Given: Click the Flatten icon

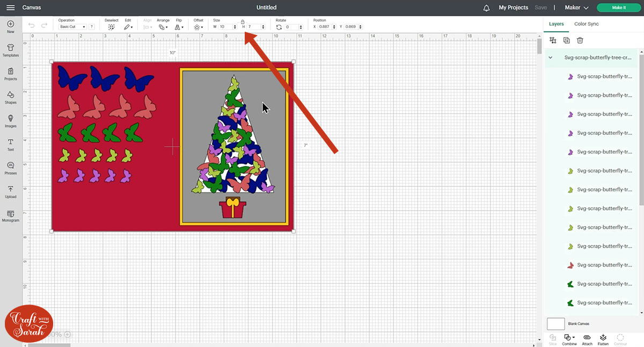Looking at the screenshot, I should pos(603,337).
